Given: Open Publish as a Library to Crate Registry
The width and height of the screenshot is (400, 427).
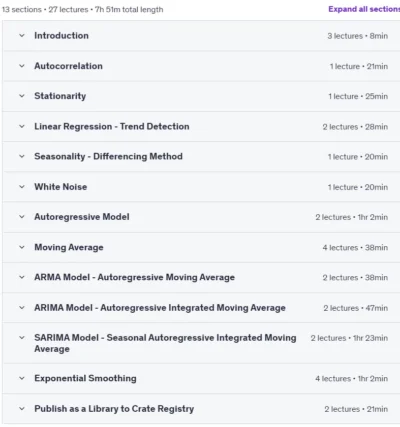Looking at the screenshot, I should pyautogui.click(x=114, y=409).
